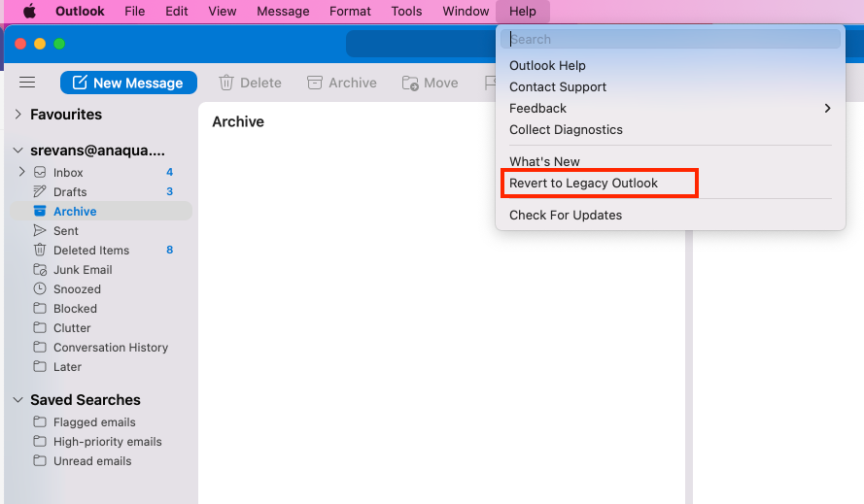Select the High-priority emails saved search label
864x504 pixels.
point(108,442)
